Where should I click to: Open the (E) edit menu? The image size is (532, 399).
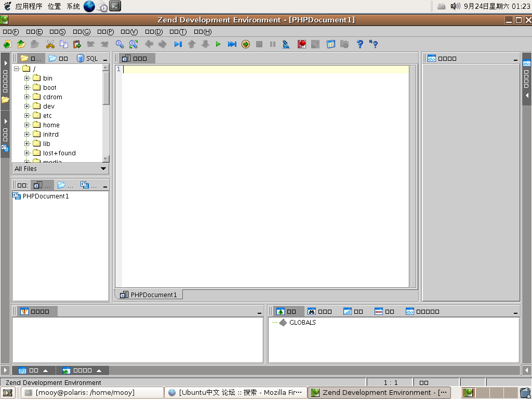pyautogui.click(x=34, y=32)
